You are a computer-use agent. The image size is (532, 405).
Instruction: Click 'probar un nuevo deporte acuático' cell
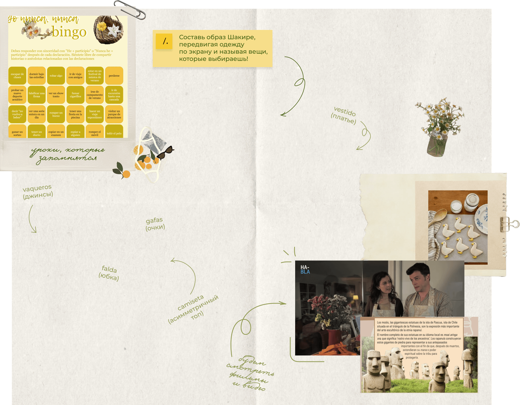17,95
